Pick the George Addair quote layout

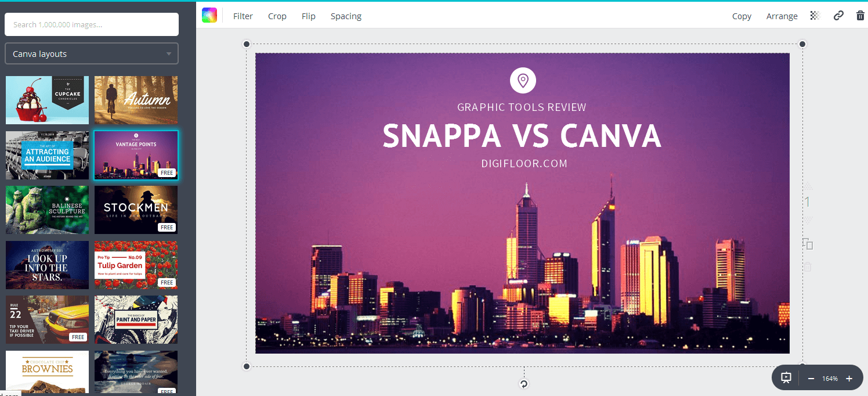coord(136,372)
